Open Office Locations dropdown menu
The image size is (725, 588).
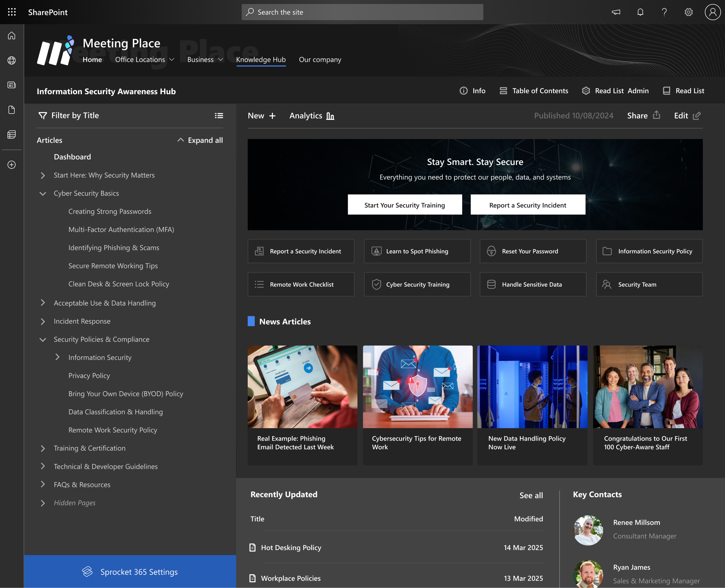(x=145, y=60)
